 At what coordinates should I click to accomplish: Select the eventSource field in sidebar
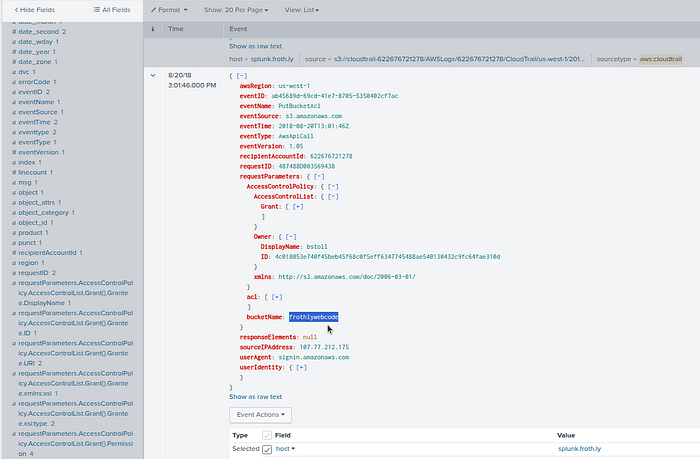pos(38,112)
